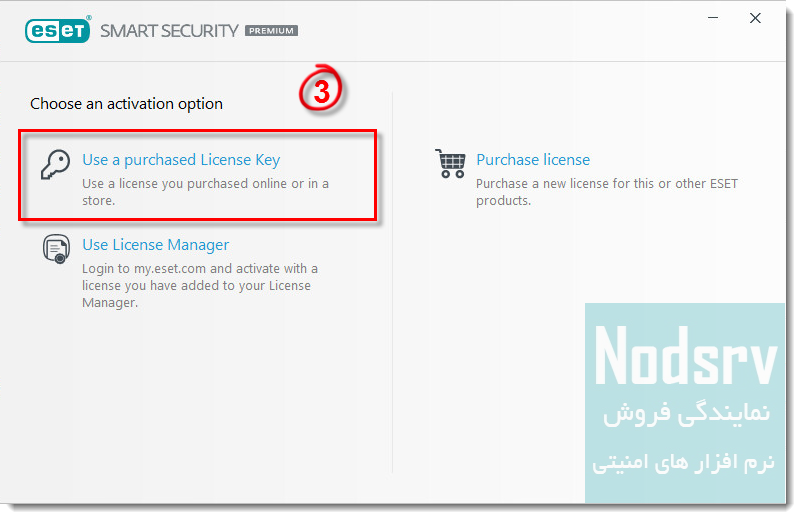Screen dimensions: 795x513
Task: Click the Persian text "نمایندگی فروش"
Action: pyautogui.click(x=686, y=413)
